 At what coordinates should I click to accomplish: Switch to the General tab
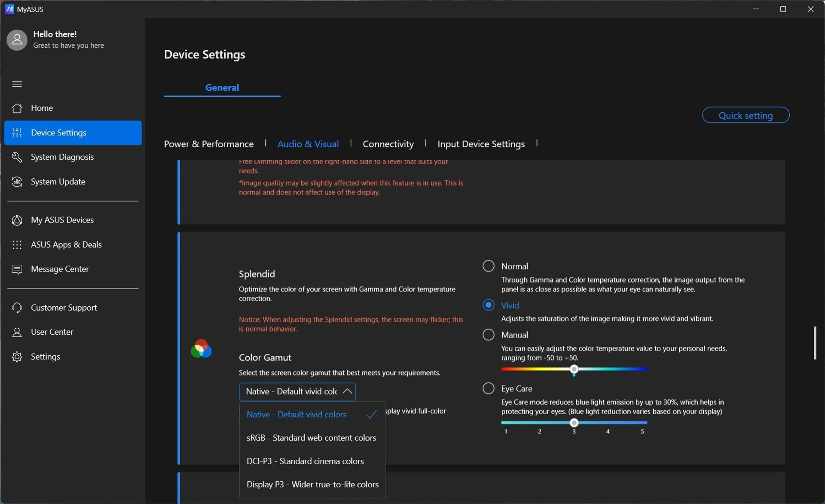tap(222, 87)
